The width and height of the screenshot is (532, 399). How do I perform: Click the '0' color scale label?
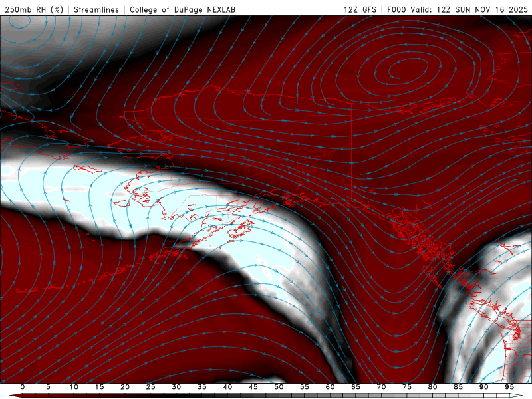tap(23, 387)
